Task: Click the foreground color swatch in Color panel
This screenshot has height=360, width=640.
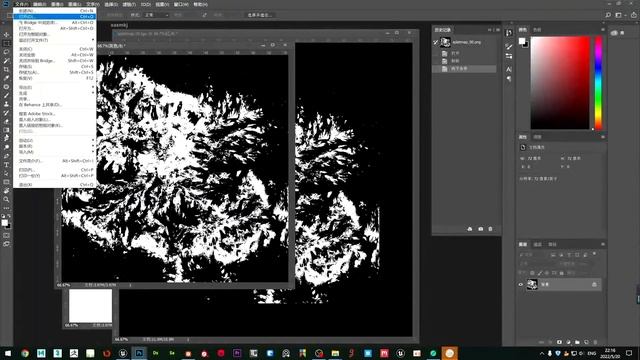Action: [522, 41]
